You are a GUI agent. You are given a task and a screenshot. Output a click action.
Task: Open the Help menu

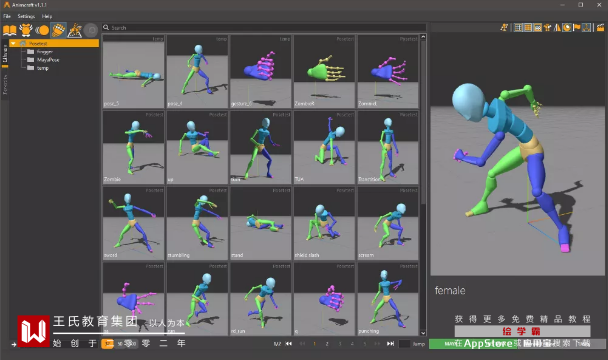point(47,16)
